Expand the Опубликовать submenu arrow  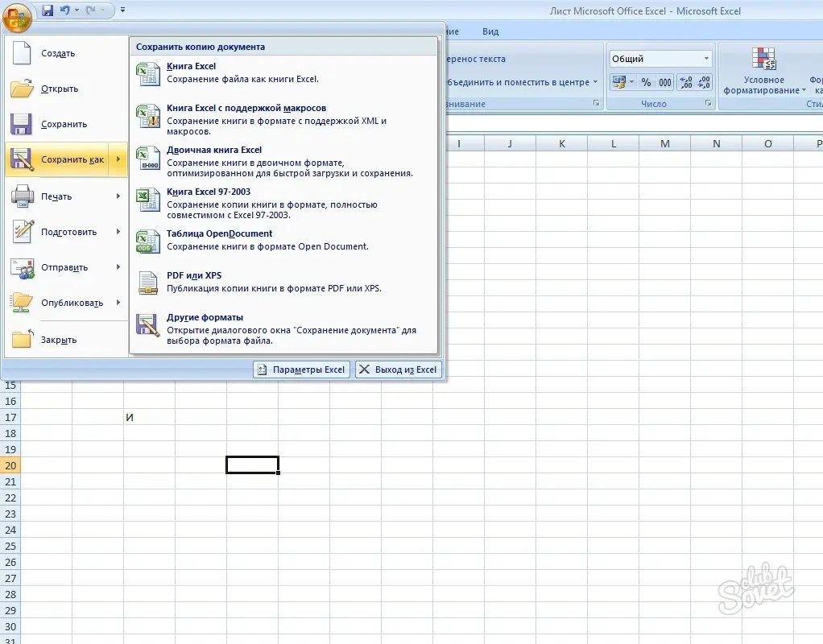pyautogui.click(x=118, y=303)
